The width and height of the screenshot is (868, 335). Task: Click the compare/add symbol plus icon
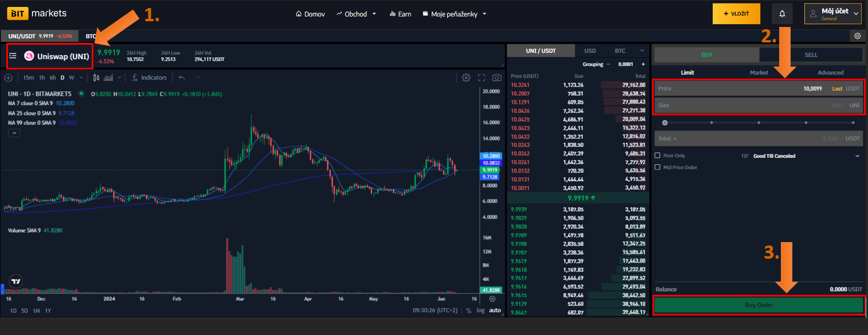[8, 77]
